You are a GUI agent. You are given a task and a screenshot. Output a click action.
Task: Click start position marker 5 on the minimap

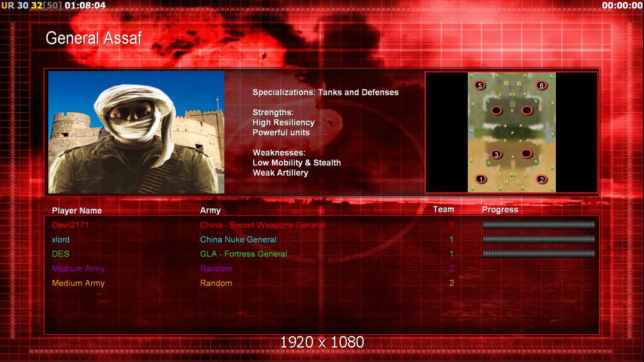[480, 85]
